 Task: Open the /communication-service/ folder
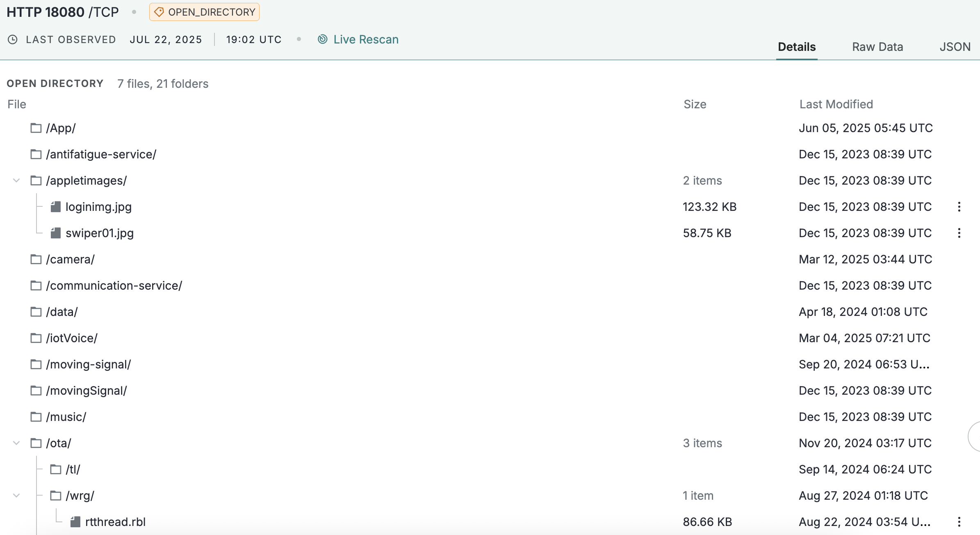point(114,286)
